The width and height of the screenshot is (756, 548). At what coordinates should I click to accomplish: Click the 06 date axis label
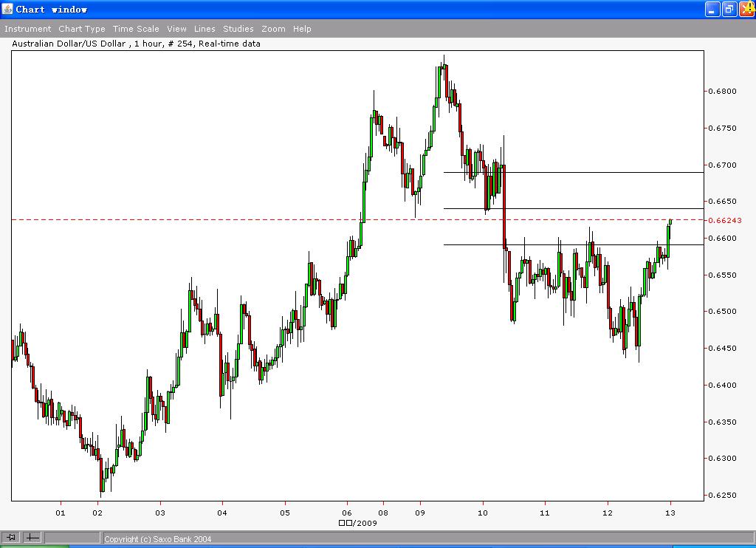coord(347,513)
